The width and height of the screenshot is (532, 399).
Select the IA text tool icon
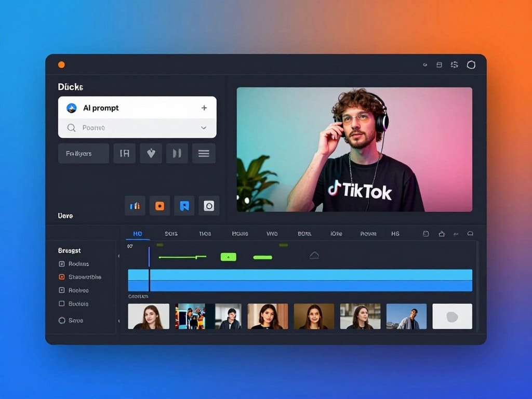tap(125, 153)
